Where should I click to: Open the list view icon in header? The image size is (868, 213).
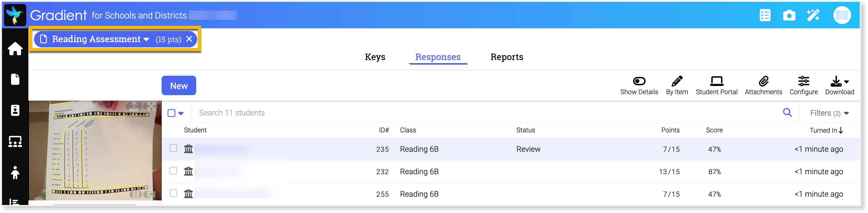coord(765,15)
